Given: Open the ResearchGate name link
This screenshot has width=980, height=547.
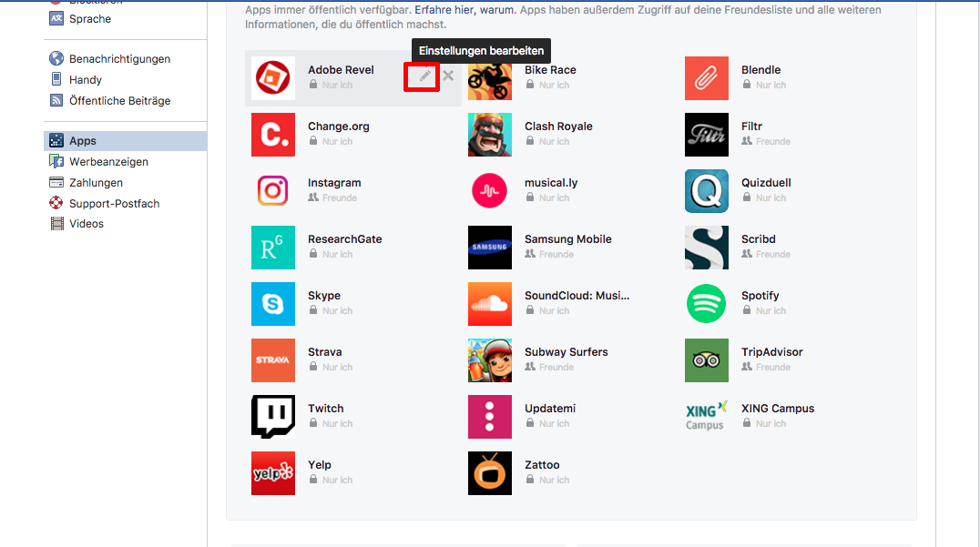Looking at the screenshot, I should point(344,239).
